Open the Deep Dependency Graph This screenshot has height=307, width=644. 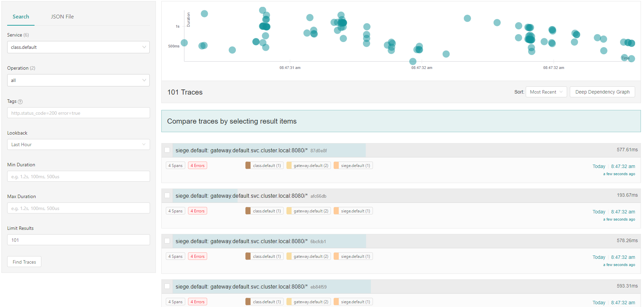pos(602,92)
